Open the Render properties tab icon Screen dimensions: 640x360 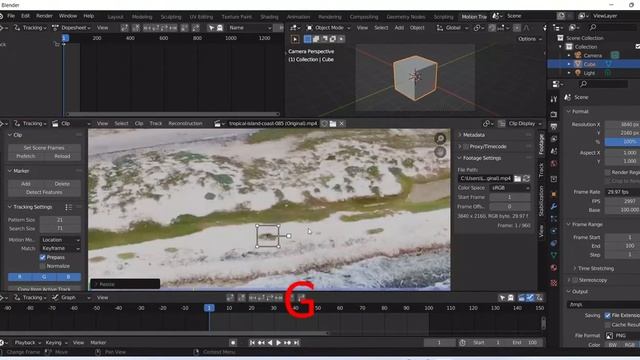point(553,114)
